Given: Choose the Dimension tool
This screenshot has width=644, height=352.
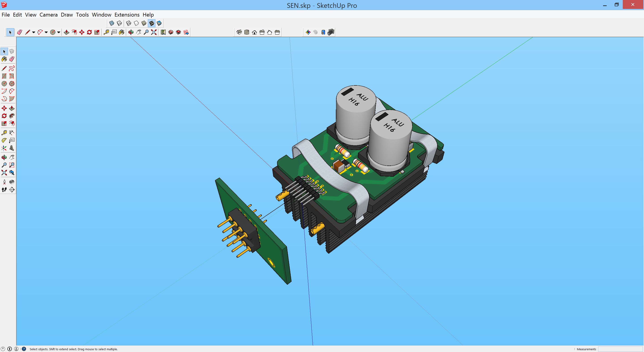Looking at the screenshot, I should point(12,132).
